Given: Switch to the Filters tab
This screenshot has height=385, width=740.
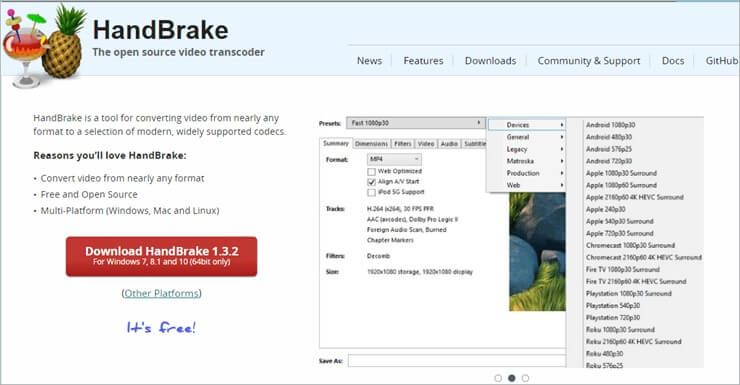Looking at the screenshot, I should click(x=403, y=143).
